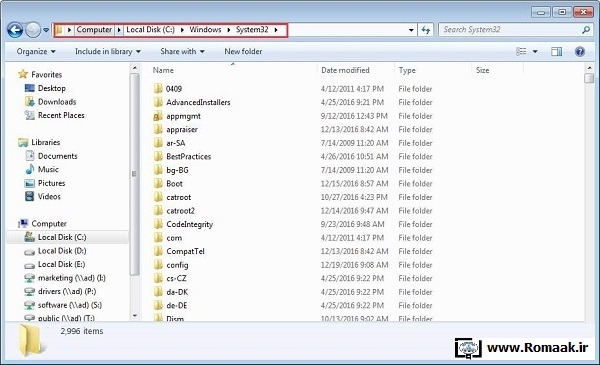Open the view options dropdown arrow
Viewport: 600px width, 365px height.
coord(535,51)
